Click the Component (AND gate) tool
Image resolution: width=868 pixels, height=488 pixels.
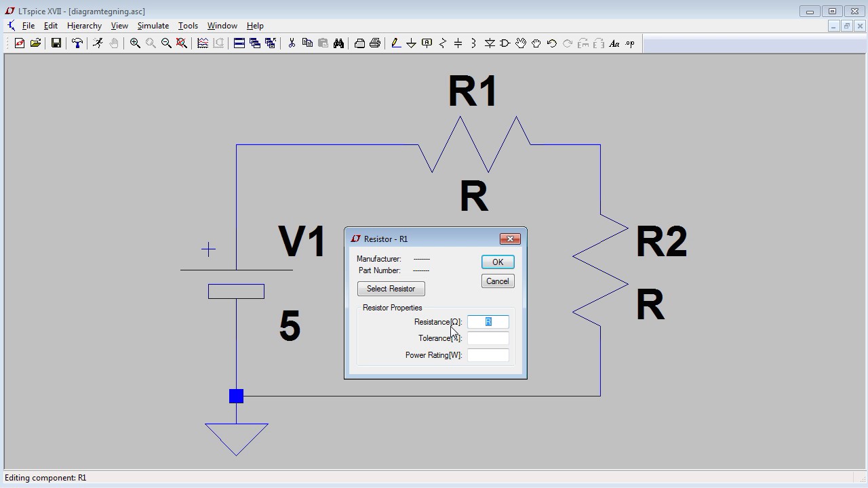505,43
